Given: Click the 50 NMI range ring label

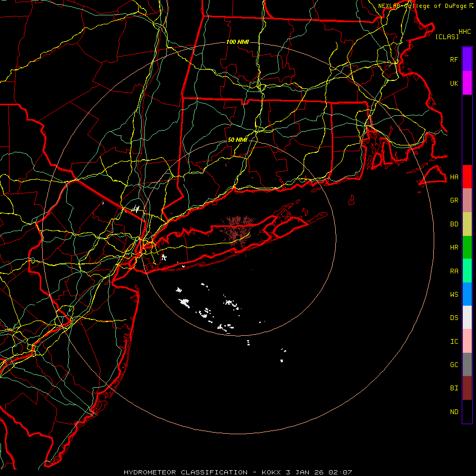Looking at the screenshot, I should tap(237, 140).
